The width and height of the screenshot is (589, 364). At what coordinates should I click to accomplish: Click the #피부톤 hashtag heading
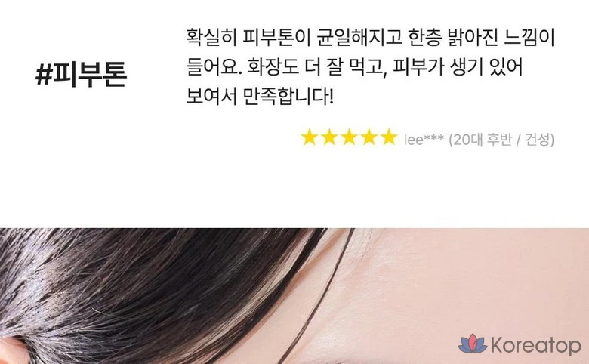coord(81,75)
